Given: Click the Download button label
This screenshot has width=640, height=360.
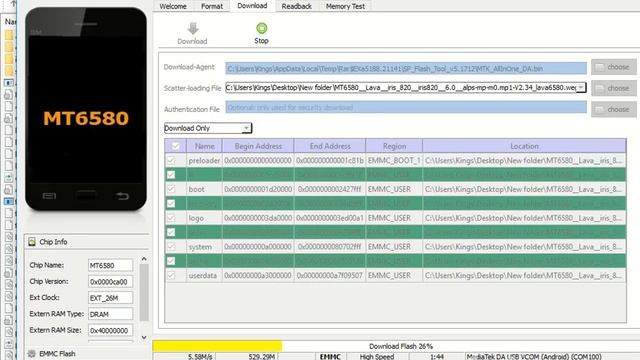Looking at the screenshot, I should coord(192,41).
